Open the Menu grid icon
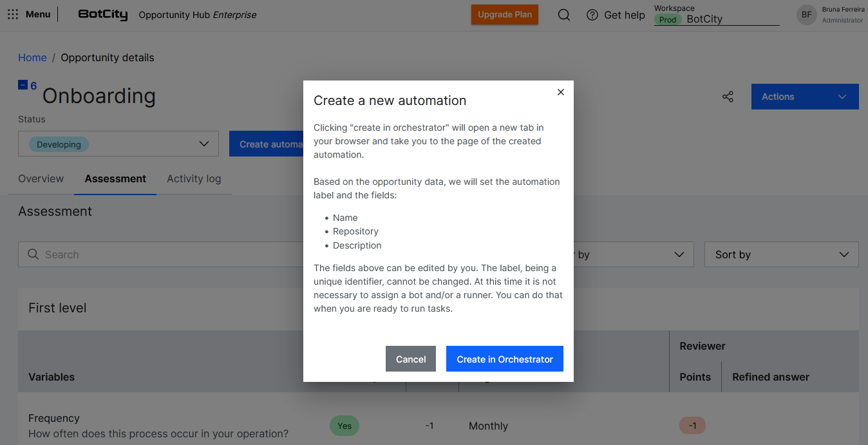Screen dimensions: 868x445 point(13,14)
